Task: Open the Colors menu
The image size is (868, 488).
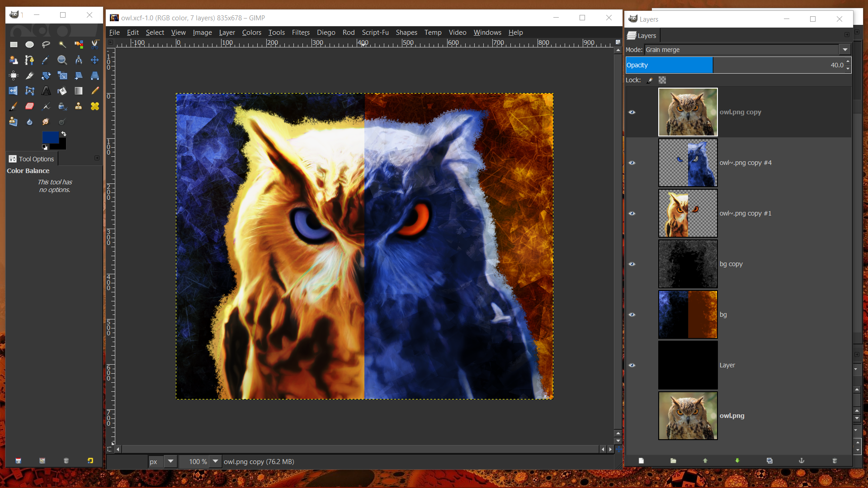Action: click(251, 33)
